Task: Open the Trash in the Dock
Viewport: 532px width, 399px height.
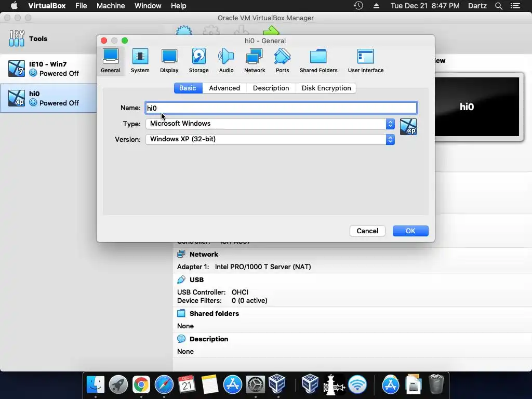Action: tap(436, 385)
